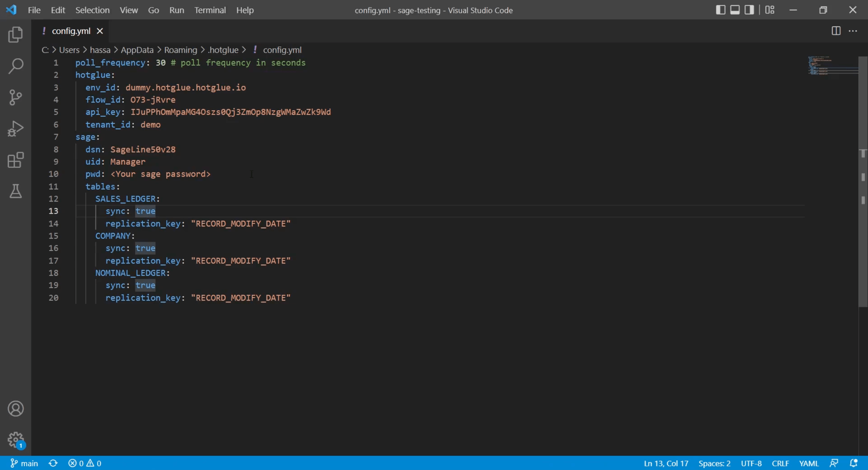Open the File menu
This screenshot has width=868, height=470.
coord(34,10)
